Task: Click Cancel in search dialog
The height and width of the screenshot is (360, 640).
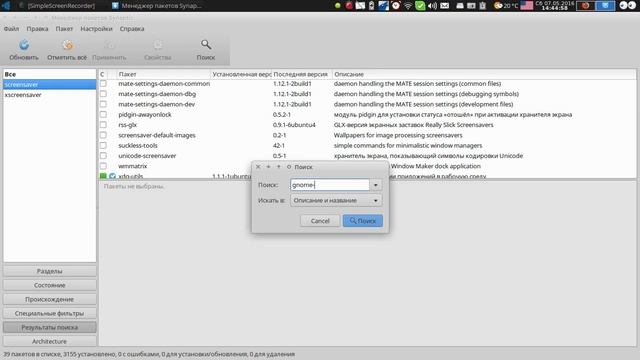Action: (320, 221)
